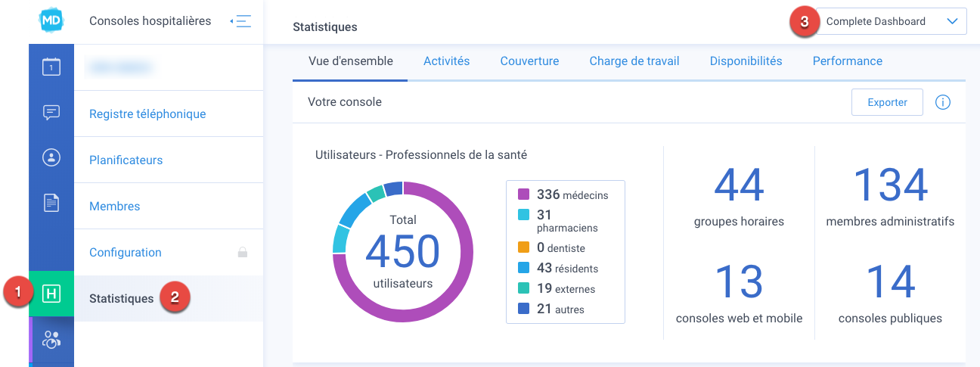This screenshot has height=367, width=980.
Task: Click the résidents legend swatch
Action: (523, 268)
